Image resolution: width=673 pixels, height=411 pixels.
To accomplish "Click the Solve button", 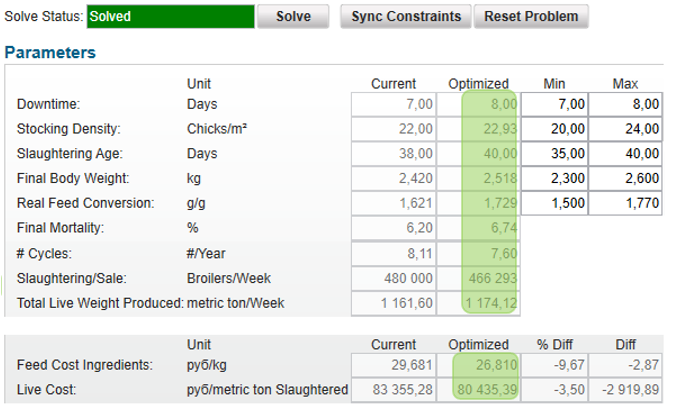I will pos(293,16).
